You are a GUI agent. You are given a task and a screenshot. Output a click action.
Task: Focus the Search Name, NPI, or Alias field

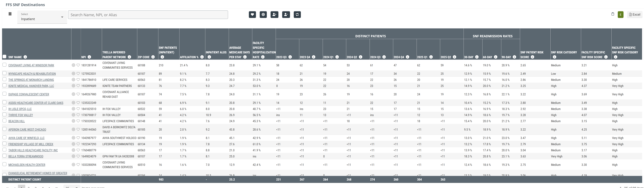point(148,15)
